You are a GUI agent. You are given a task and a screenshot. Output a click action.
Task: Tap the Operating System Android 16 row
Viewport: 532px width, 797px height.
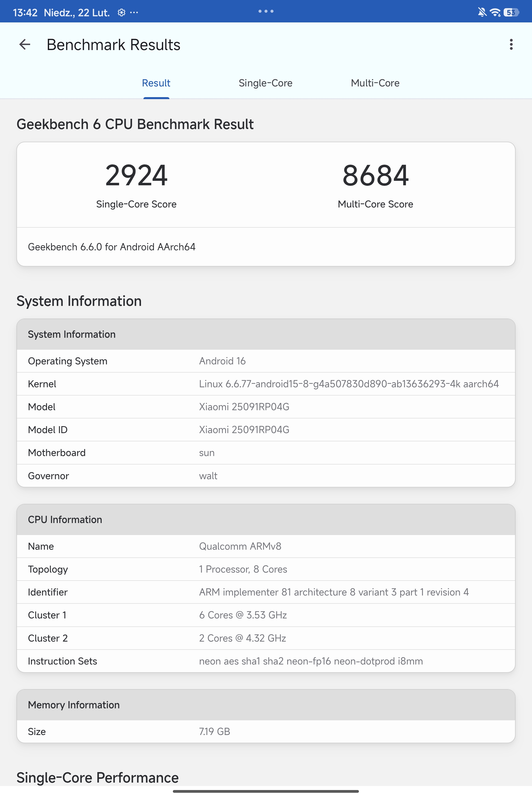click(266, 361)
